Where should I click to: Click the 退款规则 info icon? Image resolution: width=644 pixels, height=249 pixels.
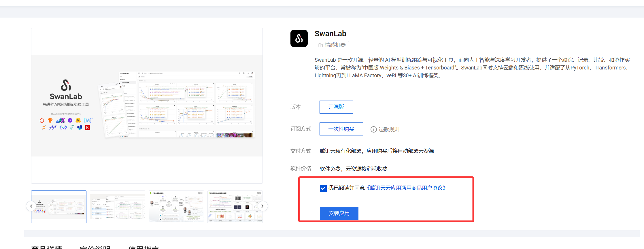coord(373,129)
